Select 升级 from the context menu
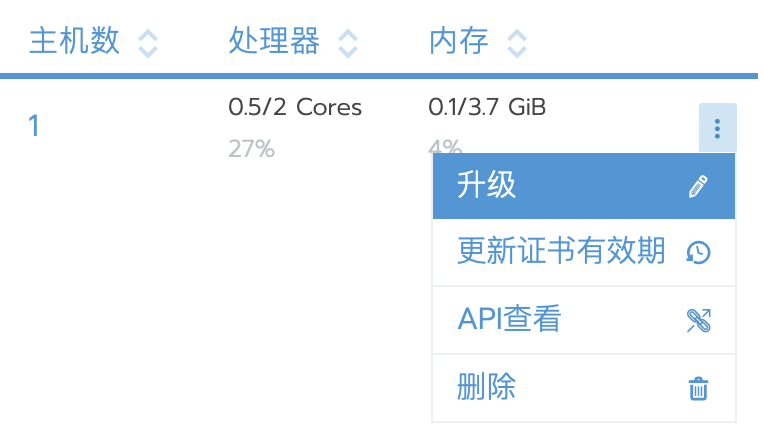 point(584,186)
